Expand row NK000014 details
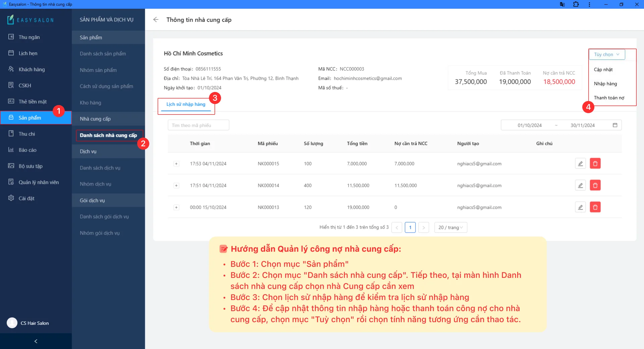Viewport: 644px width, 349px height. pyautogui.click(x=176, y=186)
